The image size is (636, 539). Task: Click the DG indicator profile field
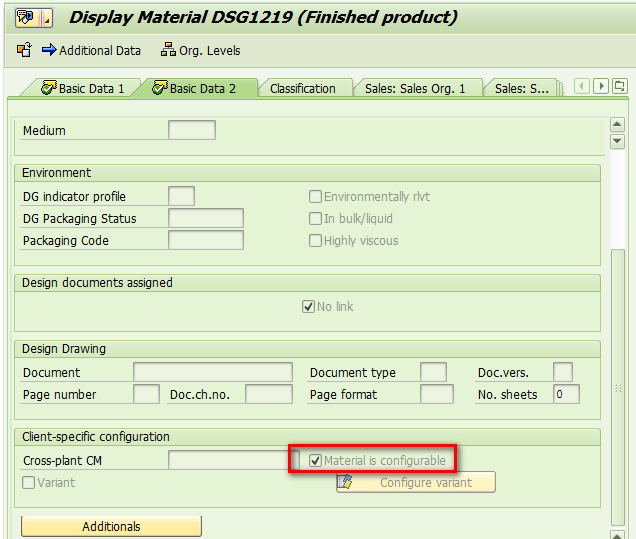[181, 196]
